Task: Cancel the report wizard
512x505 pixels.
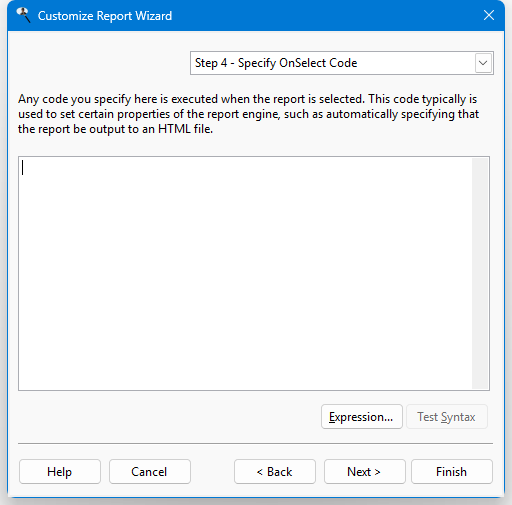Action: (150, 472)
